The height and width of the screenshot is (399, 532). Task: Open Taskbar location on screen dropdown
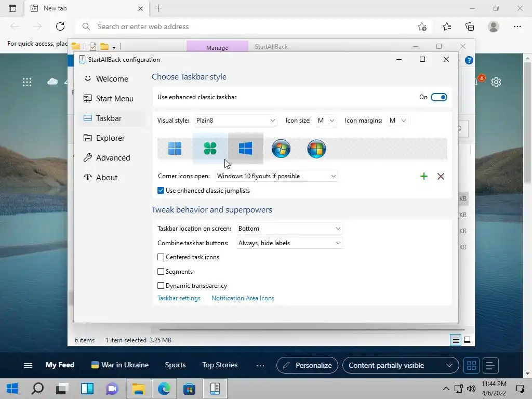click(x=289, y=229)
